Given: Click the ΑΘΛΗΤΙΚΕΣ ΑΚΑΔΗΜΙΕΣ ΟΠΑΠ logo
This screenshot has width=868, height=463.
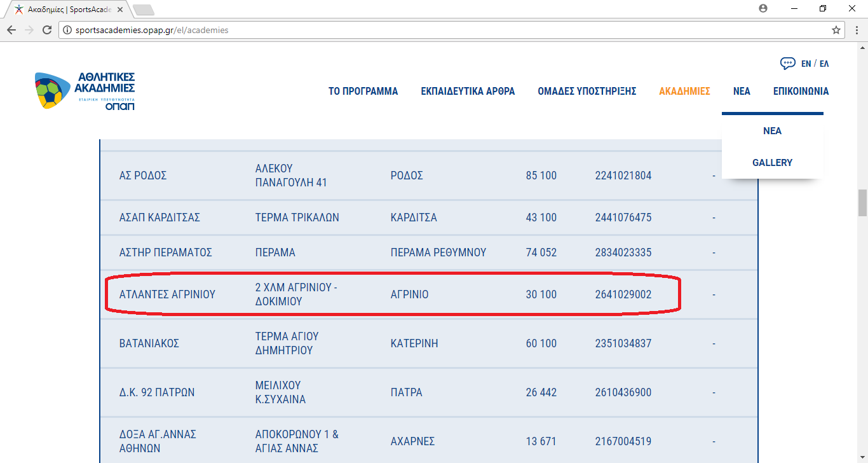Looking at the screenshot, I should [x=85, y=91].
